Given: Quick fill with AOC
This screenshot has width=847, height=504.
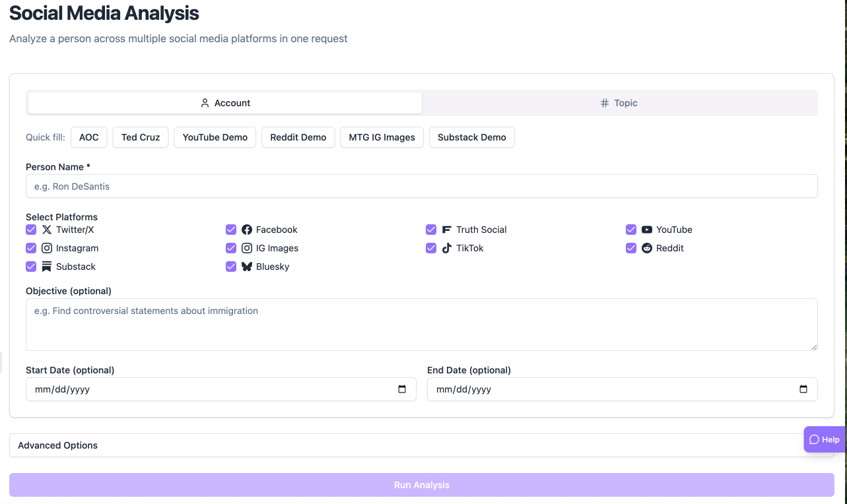Looking at the screenshot, I should (89, 137).
